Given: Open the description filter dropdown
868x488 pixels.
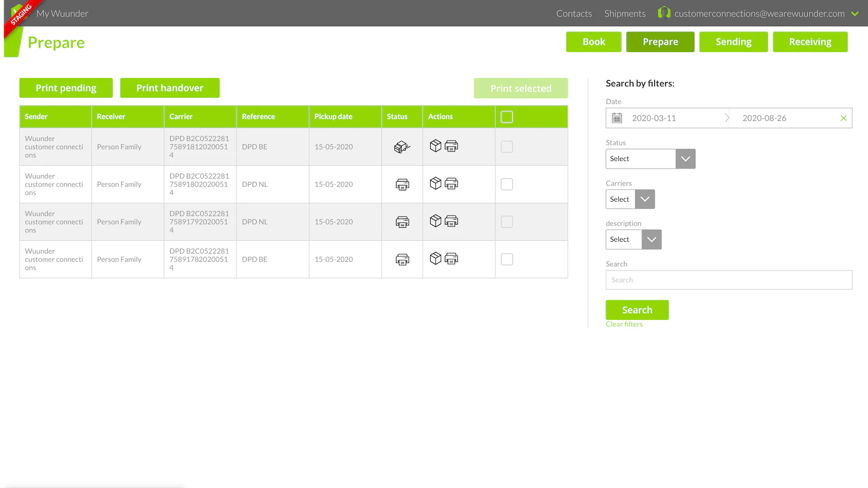Looking at the screenshot, I should point(634,239).
